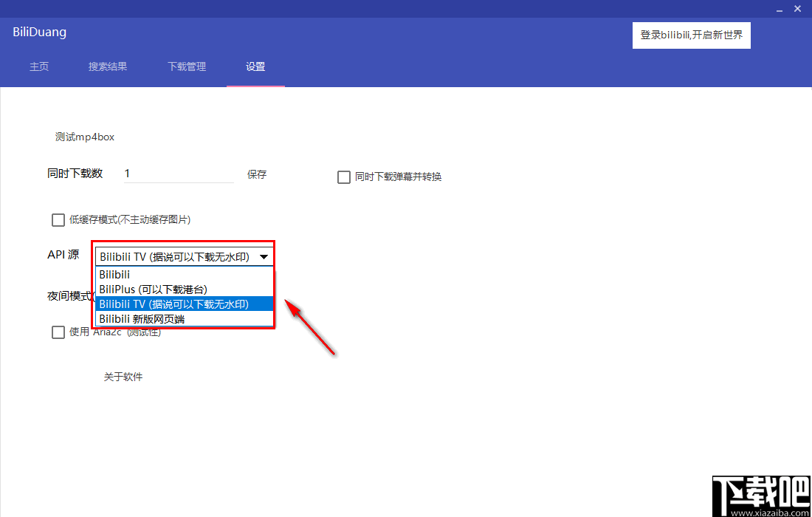
Task: Switch to the 主页 tab
Action: coord(39,66)
